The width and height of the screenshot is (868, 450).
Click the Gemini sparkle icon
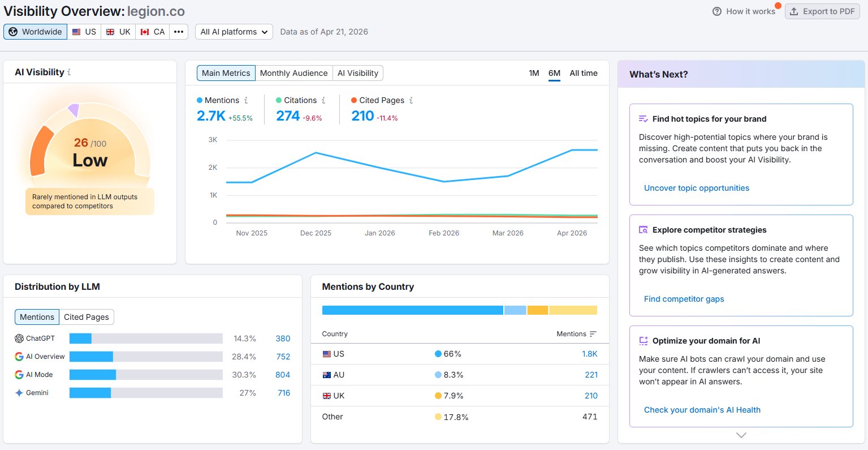point(19,393)
